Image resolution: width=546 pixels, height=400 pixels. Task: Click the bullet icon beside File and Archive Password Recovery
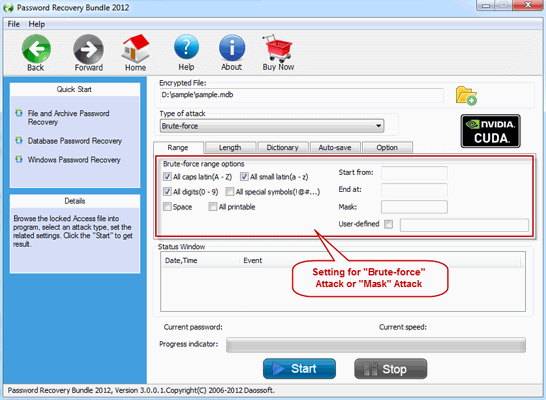point(19,113)
